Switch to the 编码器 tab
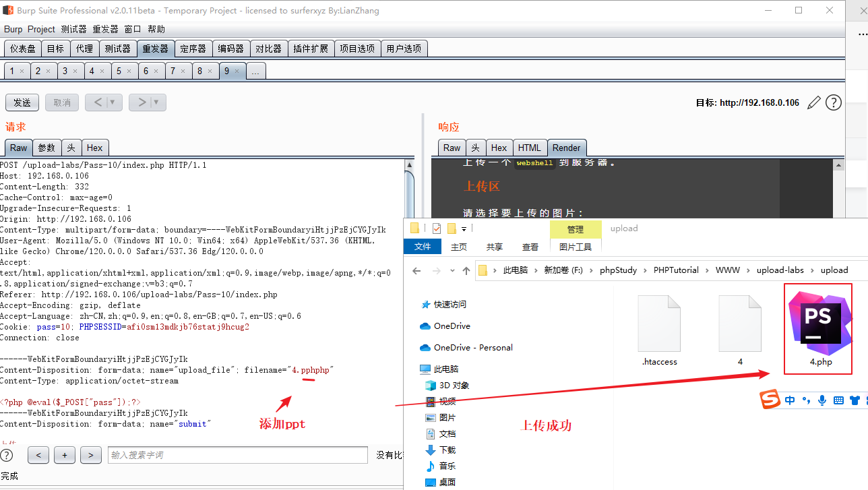The image size is (868, 490). point(231,49)
